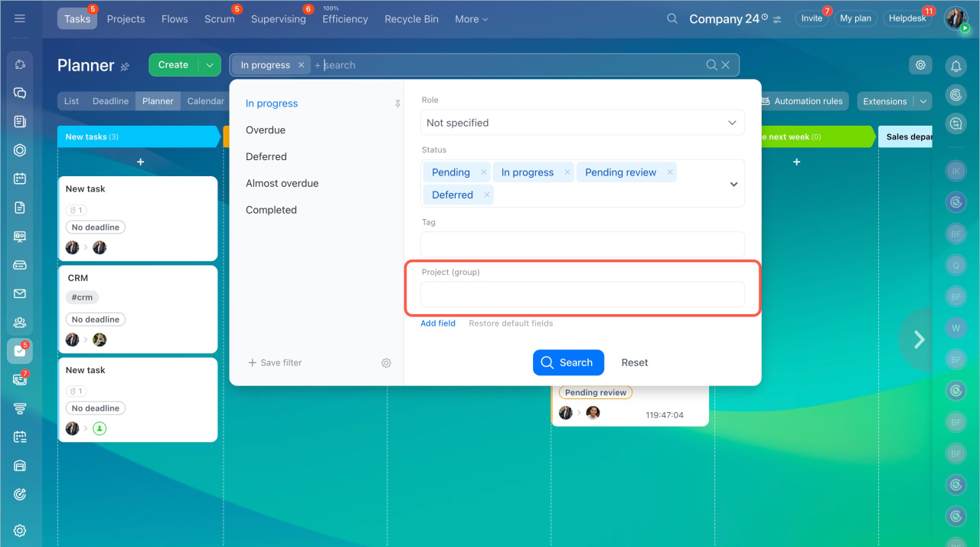
Task: Click the Add field link
Action: tap(438, 323)
